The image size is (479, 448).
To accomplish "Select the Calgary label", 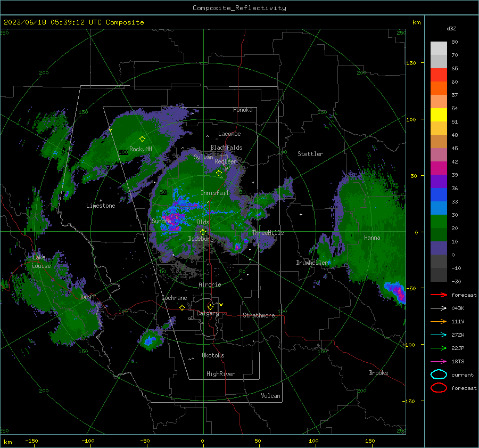I will point(208,313).
